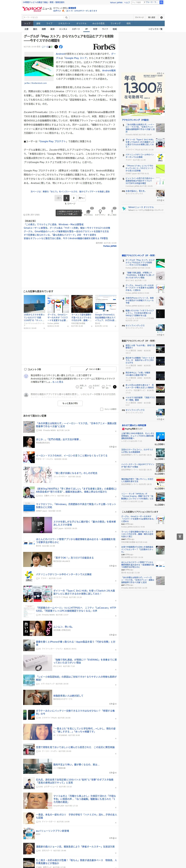Open the Gmail password article thumbnail

tap(58, 304)
